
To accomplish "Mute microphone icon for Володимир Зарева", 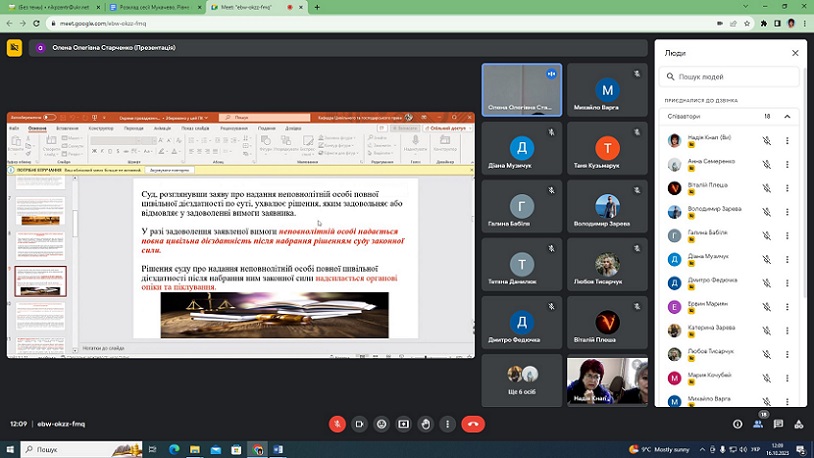I will (766, 212).
